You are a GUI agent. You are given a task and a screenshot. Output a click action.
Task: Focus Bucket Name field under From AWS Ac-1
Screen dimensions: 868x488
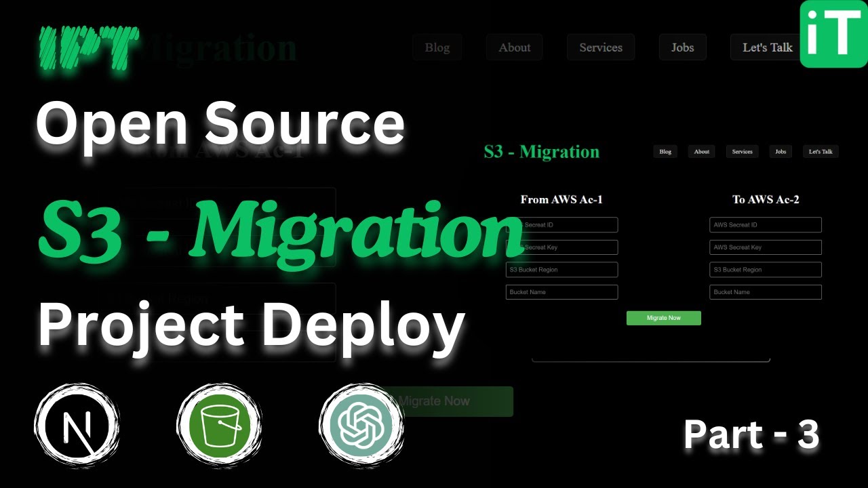[562, 292]
